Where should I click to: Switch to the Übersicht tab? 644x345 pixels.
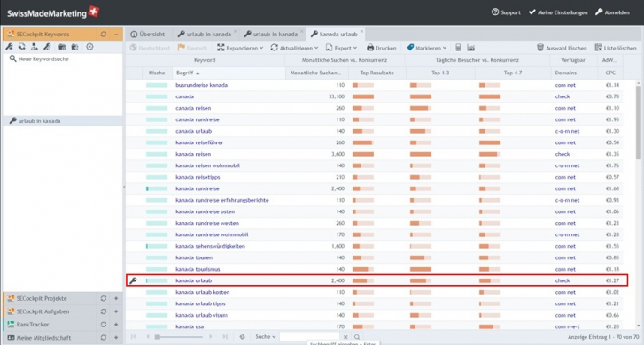coord(148,34)
